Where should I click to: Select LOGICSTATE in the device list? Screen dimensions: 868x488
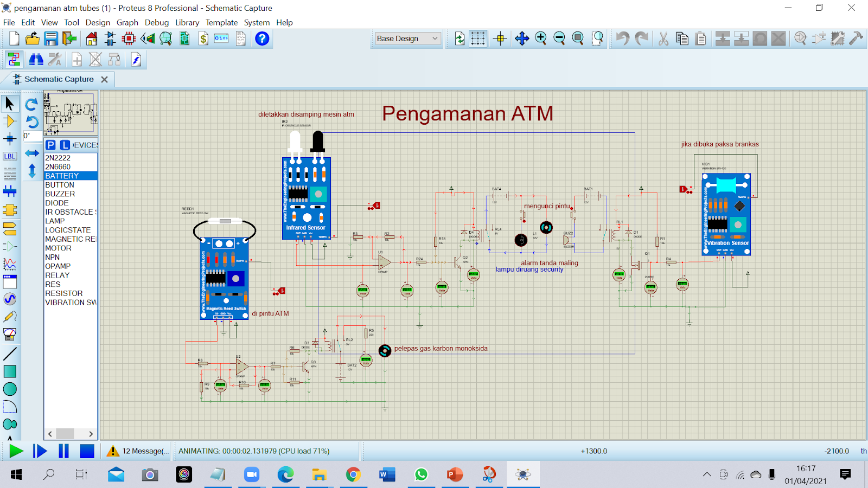[x=71, y=230]
